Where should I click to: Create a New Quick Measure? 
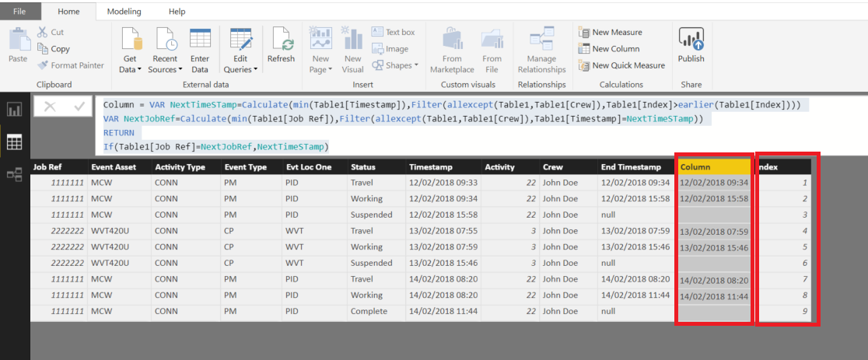(x=621, y=65)
